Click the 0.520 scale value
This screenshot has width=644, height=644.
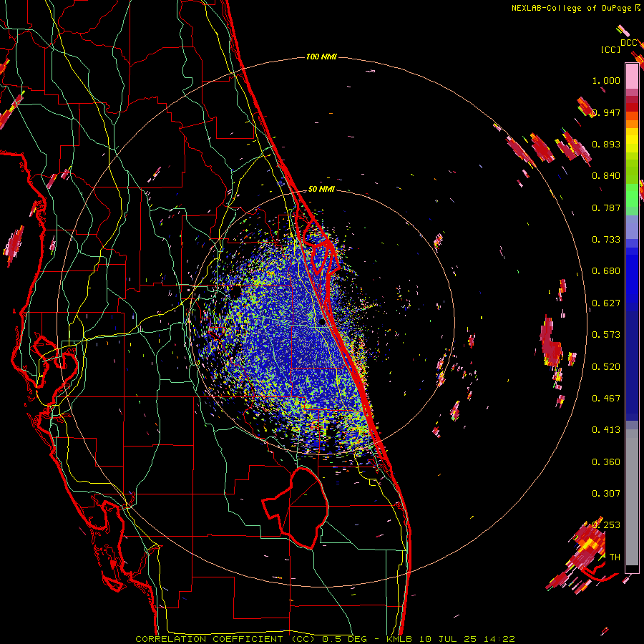[606, 367]
